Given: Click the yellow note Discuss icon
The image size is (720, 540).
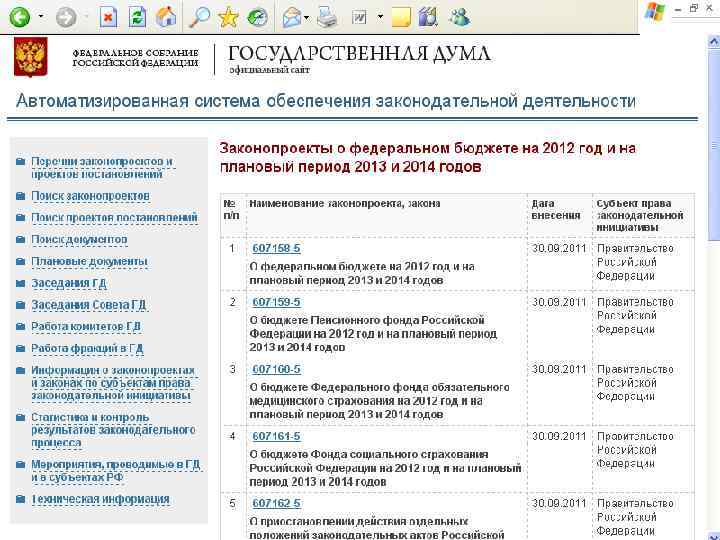Looking at the screenshot, I should [401, 17].
